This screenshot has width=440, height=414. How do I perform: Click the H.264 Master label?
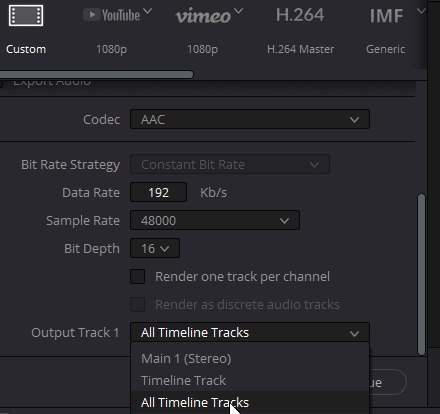[300, 49]
